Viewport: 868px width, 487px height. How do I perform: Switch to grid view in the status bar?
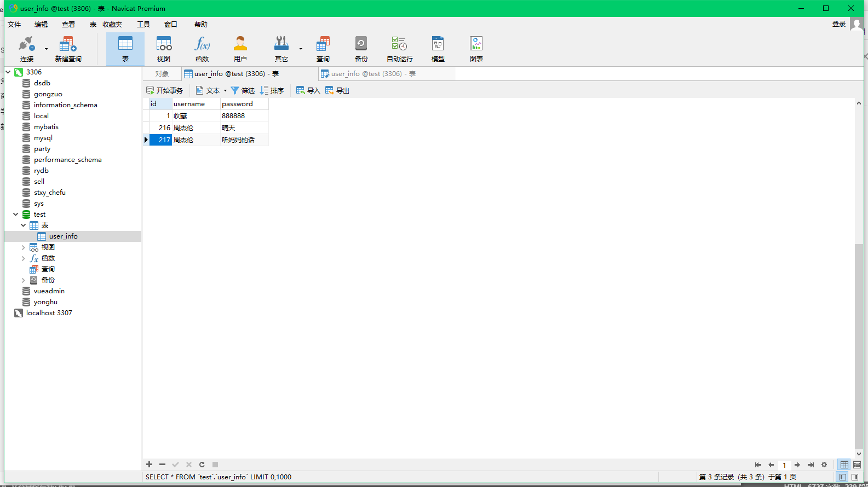coord(844,465)
